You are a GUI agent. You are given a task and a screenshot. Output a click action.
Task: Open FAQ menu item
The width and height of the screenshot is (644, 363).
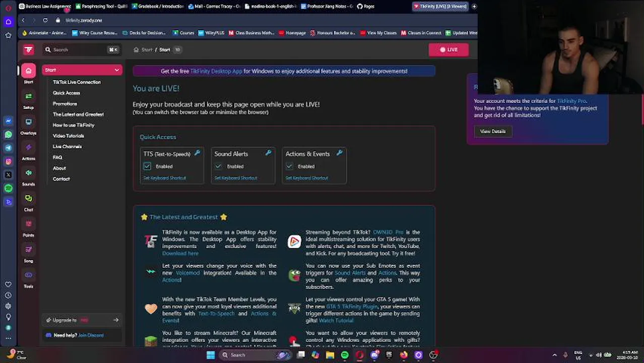pyautogui.click(x=57, y=157)
